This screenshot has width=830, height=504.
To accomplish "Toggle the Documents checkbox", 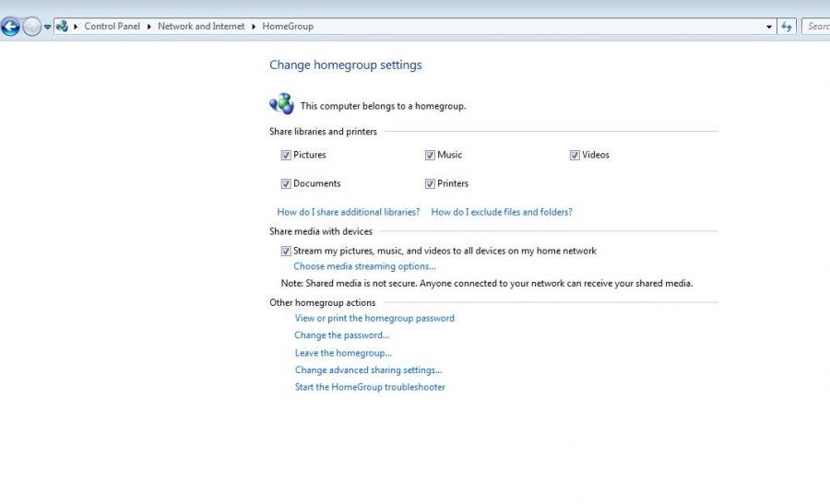I will click(286, 184).
